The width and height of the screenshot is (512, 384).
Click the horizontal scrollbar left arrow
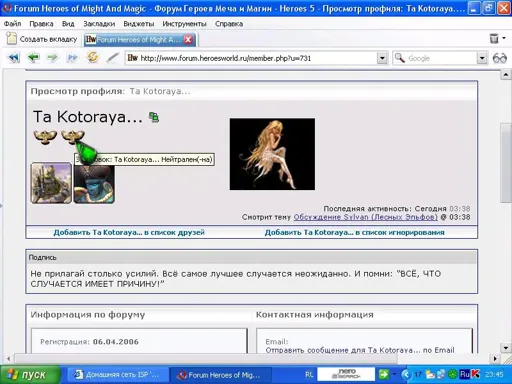(x=9, y=359)
